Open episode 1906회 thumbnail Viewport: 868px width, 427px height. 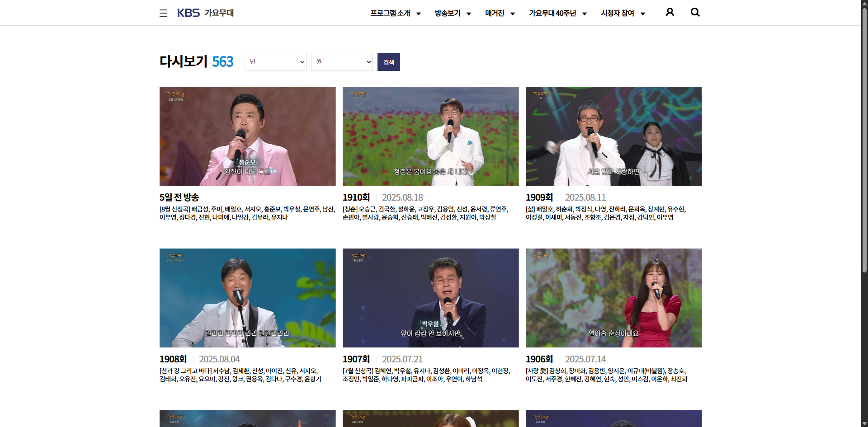tap(613, 298)
